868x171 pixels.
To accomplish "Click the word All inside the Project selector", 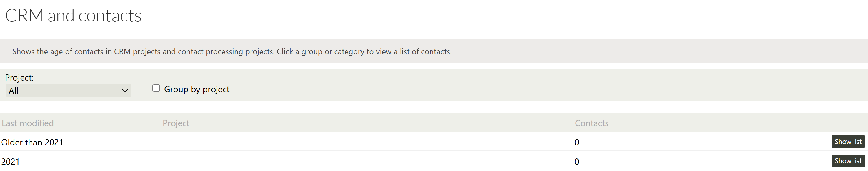I will point(14,91).
